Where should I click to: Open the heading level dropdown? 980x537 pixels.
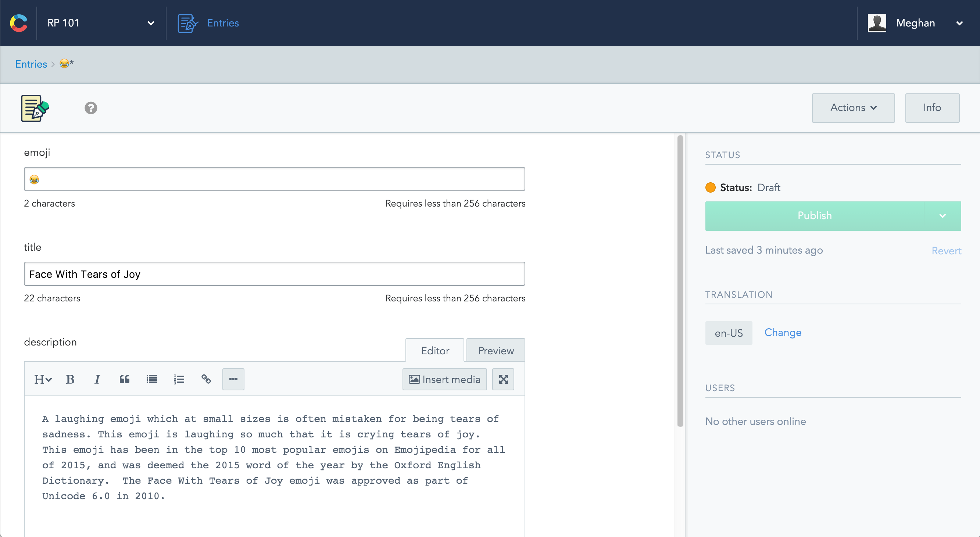coord(43,379)
